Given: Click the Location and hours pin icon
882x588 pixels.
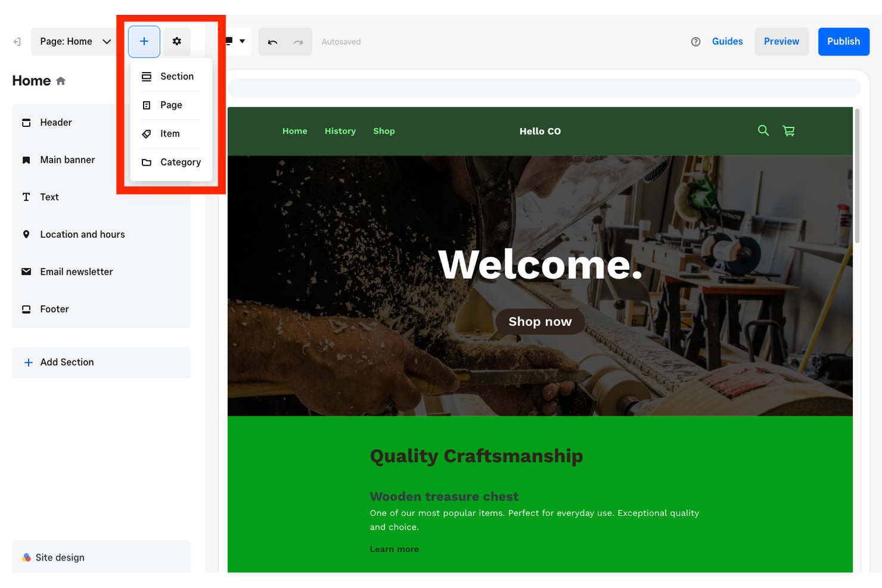Looking at the screenshot, I should tap(26, 234).
